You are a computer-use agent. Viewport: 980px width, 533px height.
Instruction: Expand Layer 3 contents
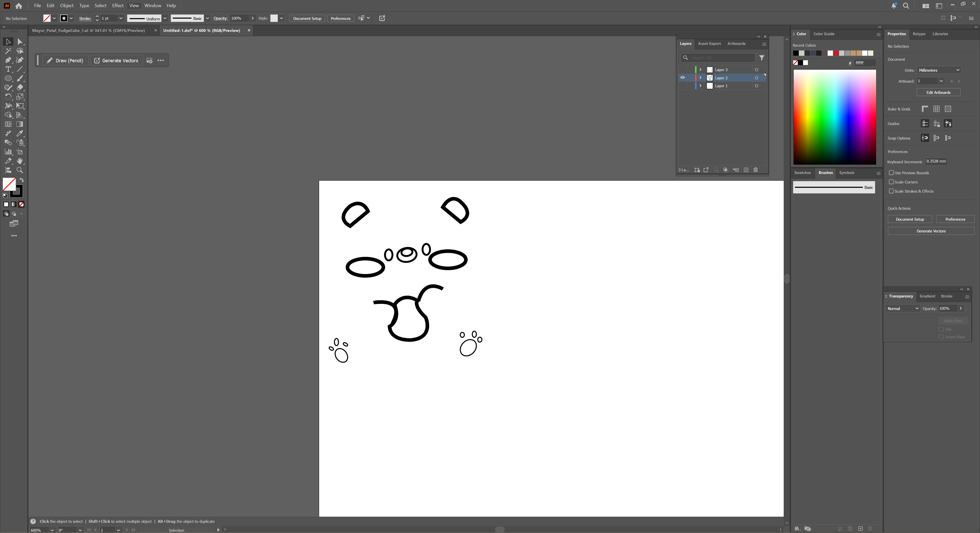coord(700,70)
